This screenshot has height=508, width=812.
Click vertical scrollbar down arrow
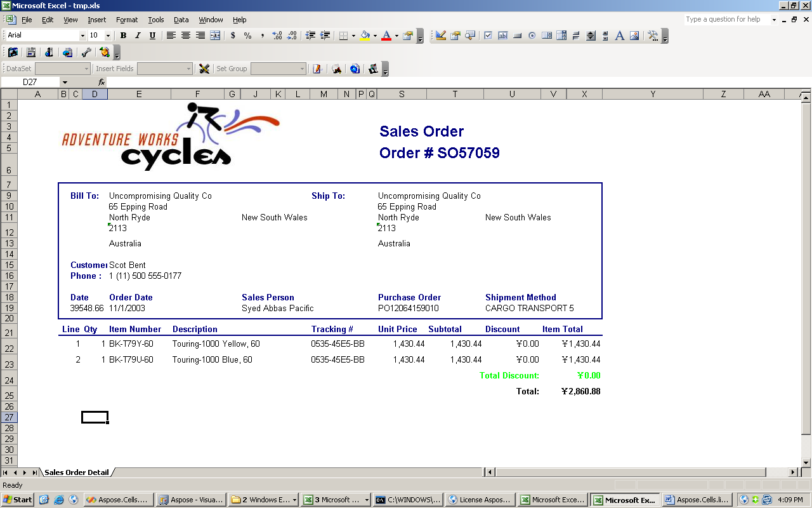(x=806, y=462)
